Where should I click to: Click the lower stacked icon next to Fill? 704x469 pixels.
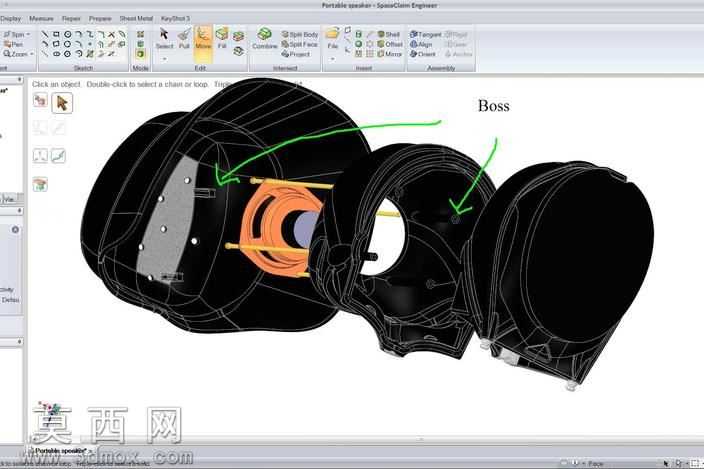(238, 51)
